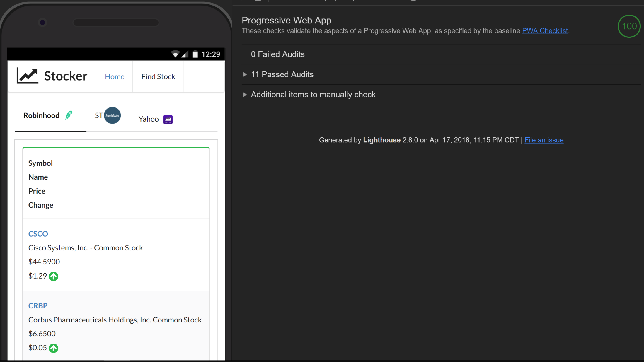Click the File an issue link
Image resolution: width=644 pixels, height=362 pixels.
point(544,140)
